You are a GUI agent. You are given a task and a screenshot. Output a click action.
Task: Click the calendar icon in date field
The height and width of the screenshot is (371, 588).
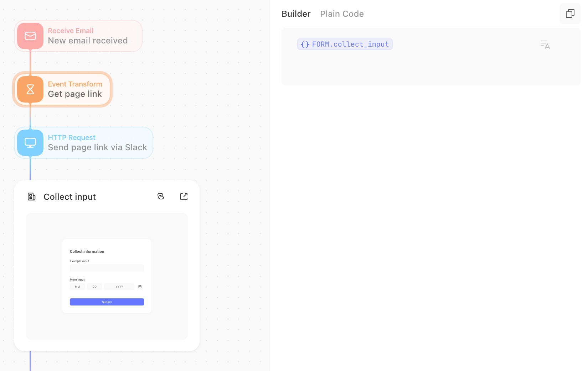pos(140,287)
